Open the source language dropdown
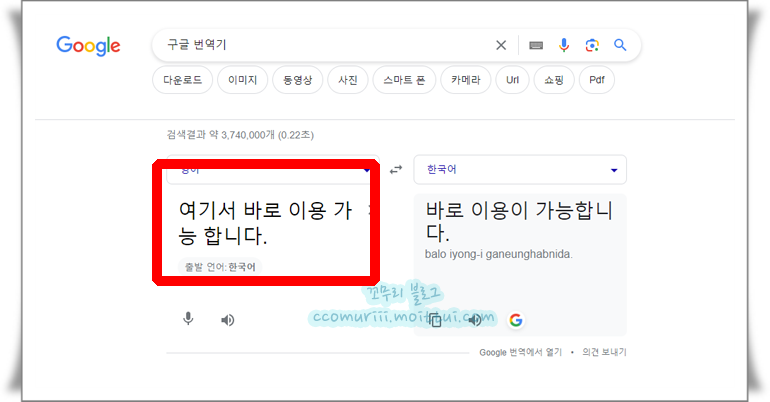The height and width of the screenshot is (402, 770). [273, 170]
